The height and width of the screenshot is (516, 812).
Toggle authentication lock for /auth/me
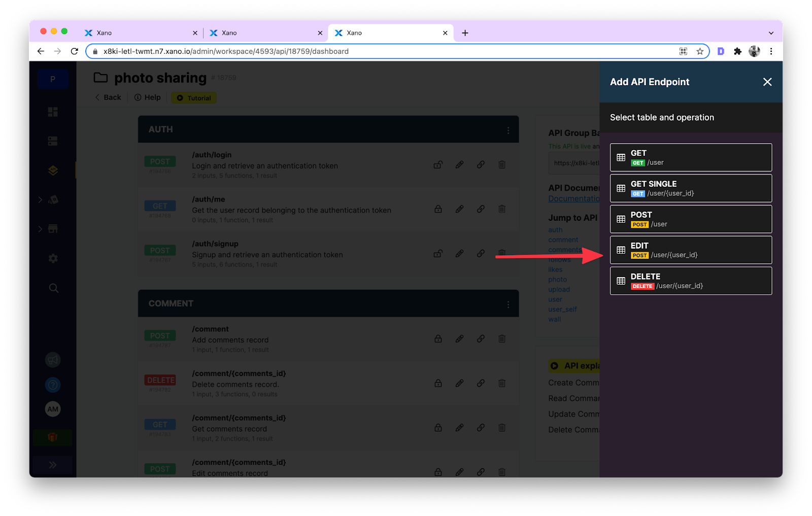438,209
